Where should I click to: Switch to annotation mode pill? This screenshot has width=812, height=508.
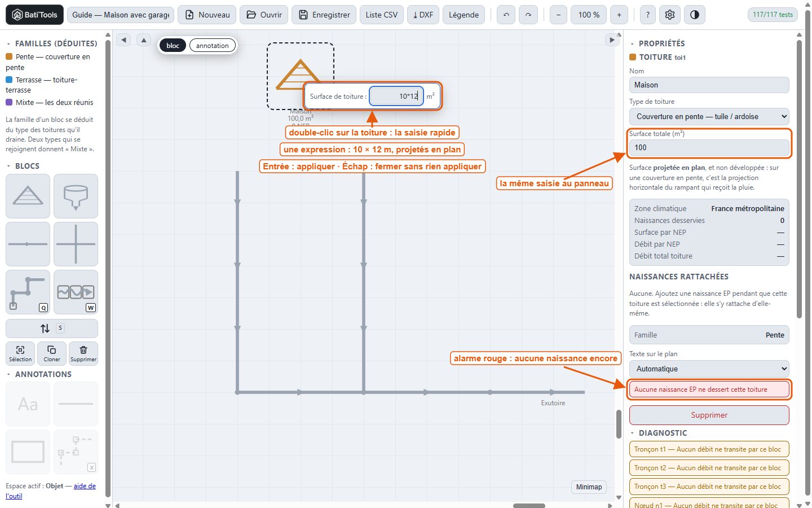(x=213, y=46)
